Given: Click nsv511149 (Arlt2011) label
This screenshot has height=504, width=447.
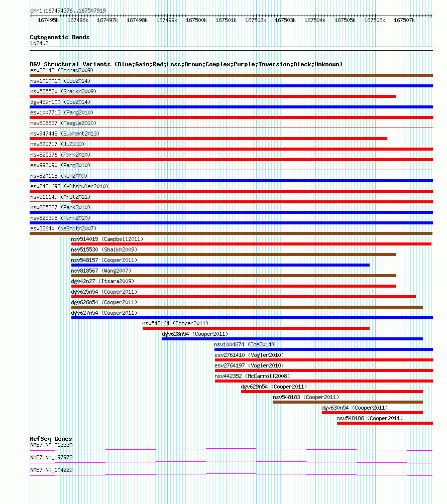Looking at the screenshot, I should tap(60, 197).
